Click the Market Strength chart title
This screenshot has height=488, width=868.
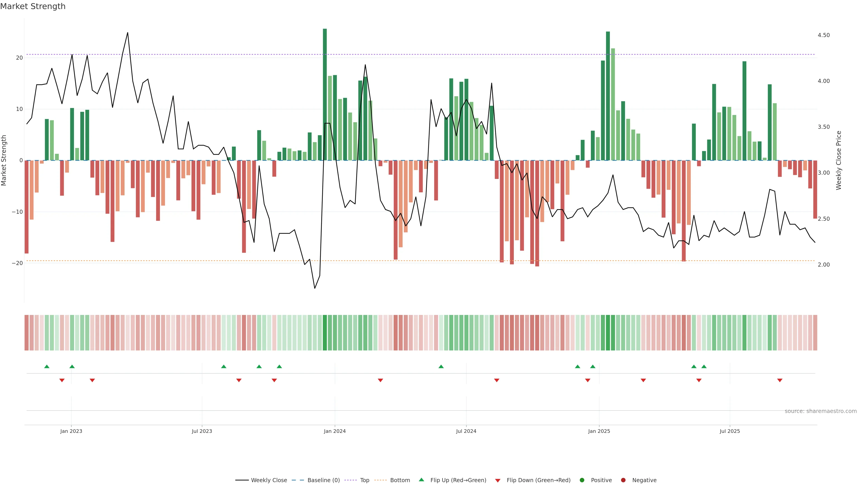point(33,6)
